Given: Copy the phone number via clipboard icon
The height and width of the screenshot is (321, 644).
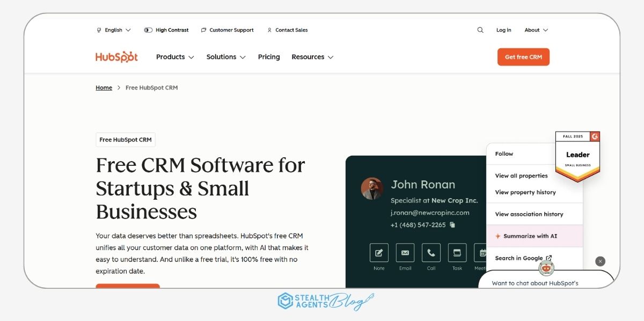Looking at the screenshot, I should (451, 225).
